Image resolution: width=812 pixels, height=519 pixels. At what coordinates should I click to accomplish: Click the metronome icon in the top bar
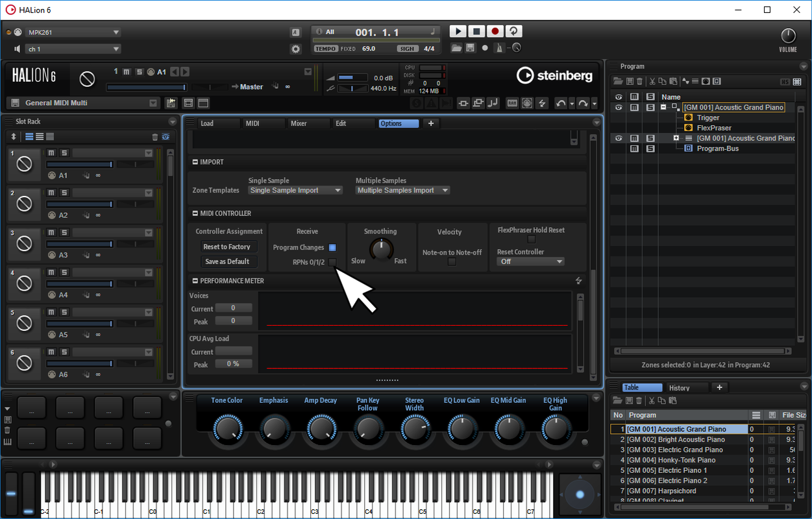[499, 48]
